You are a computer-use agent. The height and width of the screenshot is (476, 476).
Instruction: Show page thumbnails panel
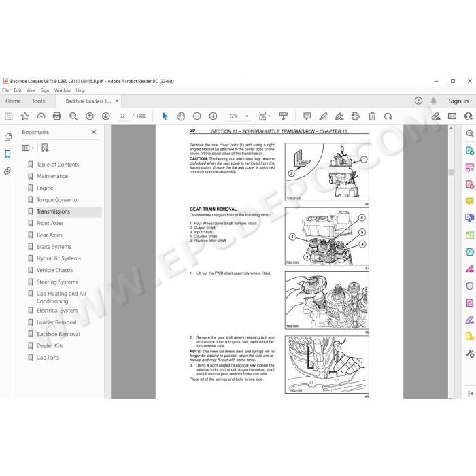[8, 137]
